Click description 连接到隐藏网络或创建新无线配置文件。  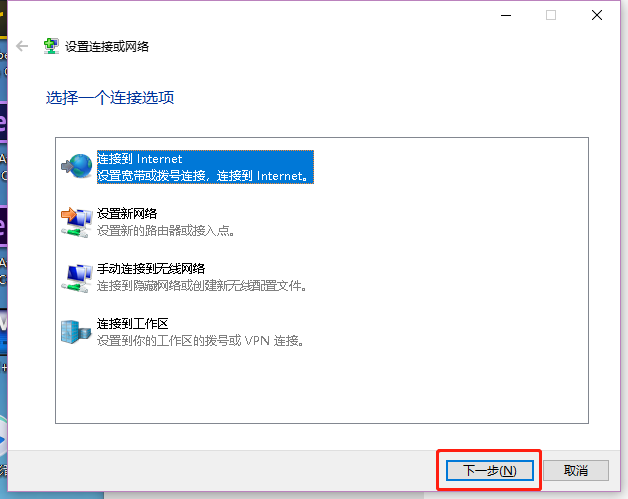(x=202, y=286)
